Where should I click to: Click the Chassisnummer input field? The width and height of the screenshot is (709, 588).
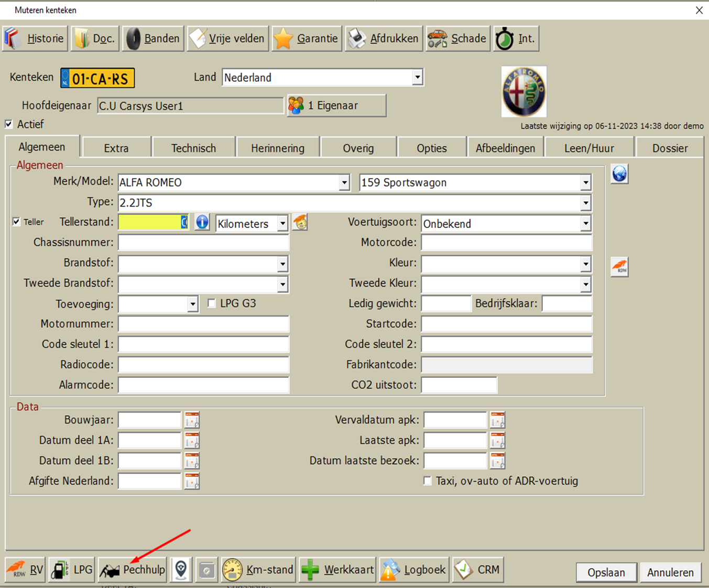[x=203, y=243]
